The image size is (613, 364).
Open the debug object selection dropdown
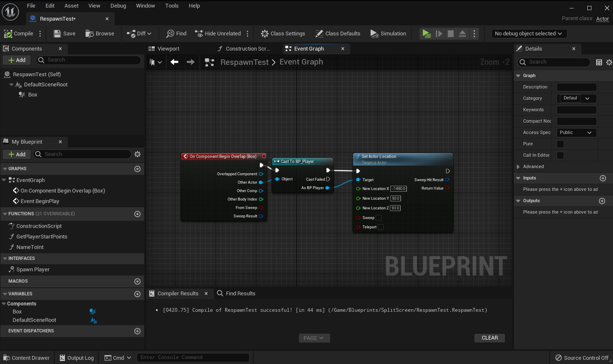[529, 34]
